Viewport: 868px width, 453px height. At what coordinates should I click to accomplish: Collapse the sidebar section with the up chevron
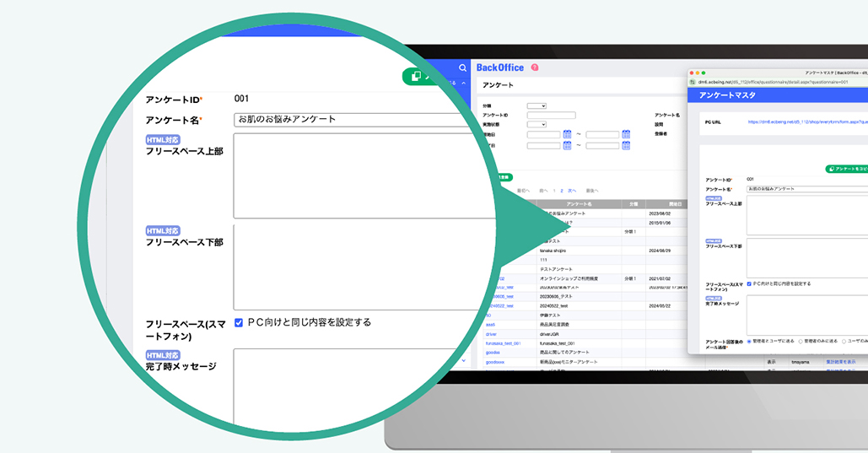tap(463, 83)
